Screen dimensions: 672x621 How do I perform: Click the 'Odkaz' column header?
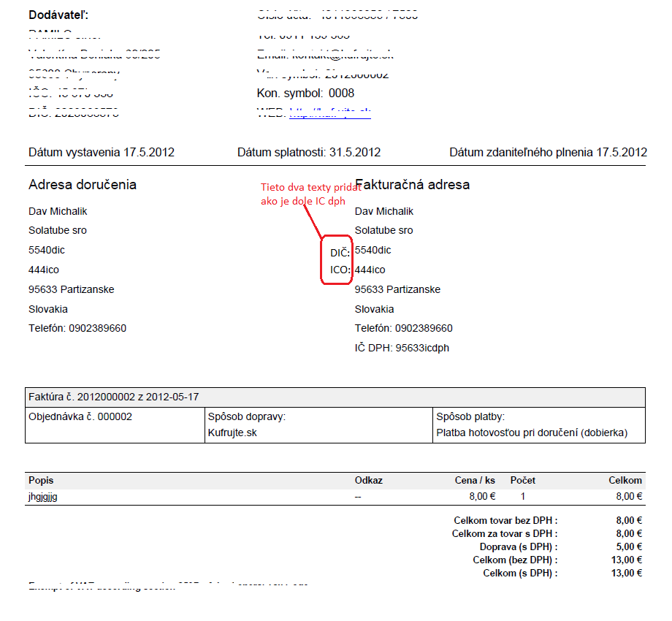[x=369, y=481]
